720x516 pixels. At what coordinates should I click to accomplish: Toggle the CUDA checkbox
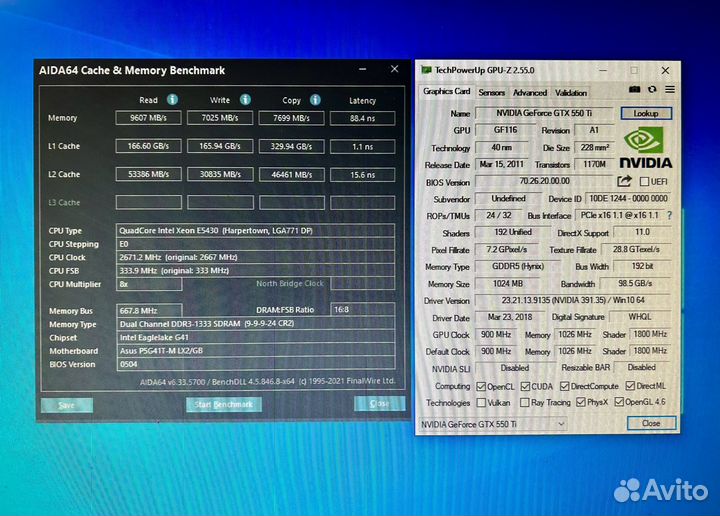click(525, 387)
